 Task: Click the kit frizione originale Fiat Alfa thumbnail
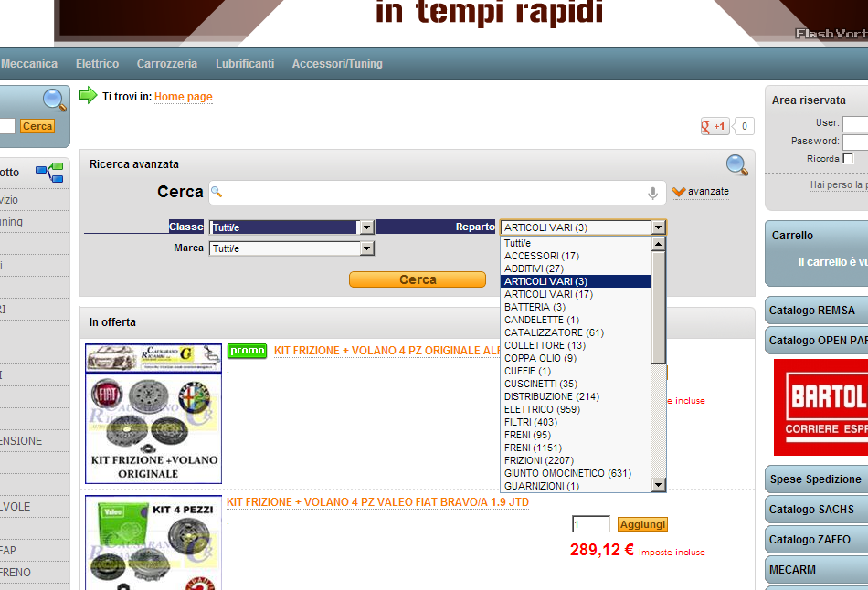pyautogui.click(x=153, y=414)
